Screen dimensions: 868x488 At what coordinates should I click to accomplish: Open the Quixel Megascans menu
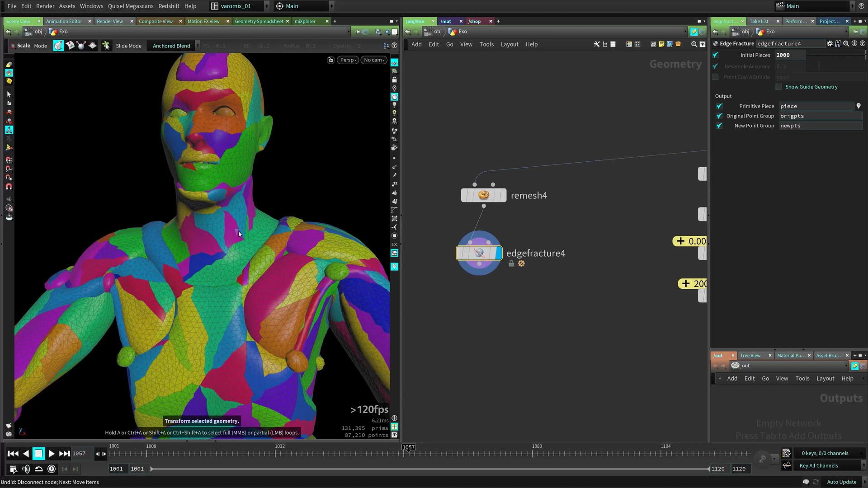(130, 6)
